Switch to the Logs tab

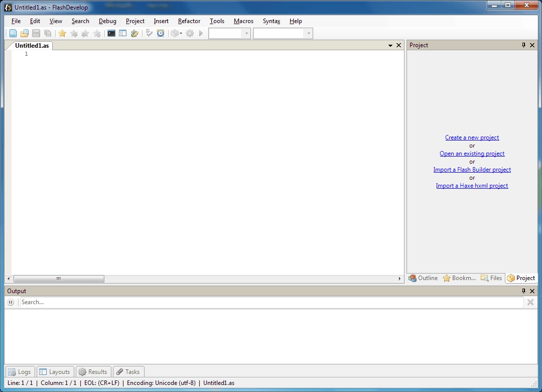pyautogui.click(x=20, y=371)
